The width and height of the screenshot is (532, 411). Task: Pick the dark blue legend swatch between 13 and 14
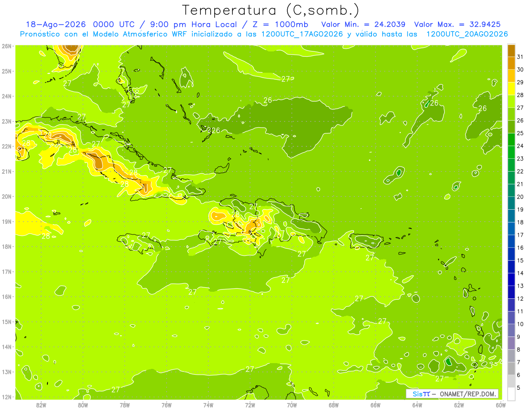point(511,280)
